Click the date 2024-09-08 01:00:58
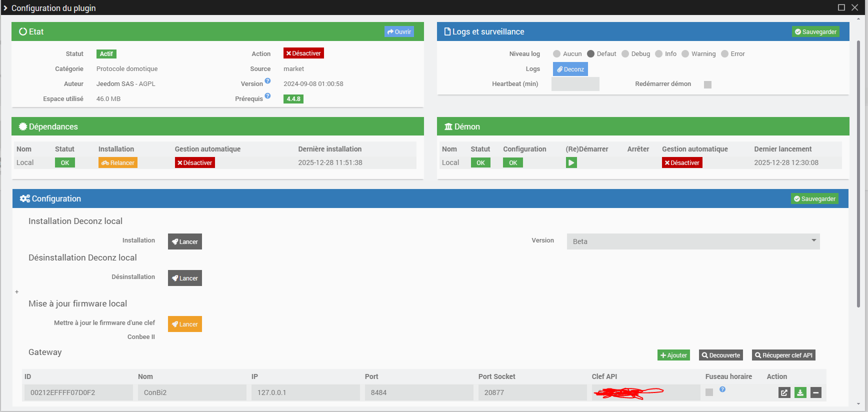Image resolution: width=868 pixels, height=412 pixels. (313, 84)
